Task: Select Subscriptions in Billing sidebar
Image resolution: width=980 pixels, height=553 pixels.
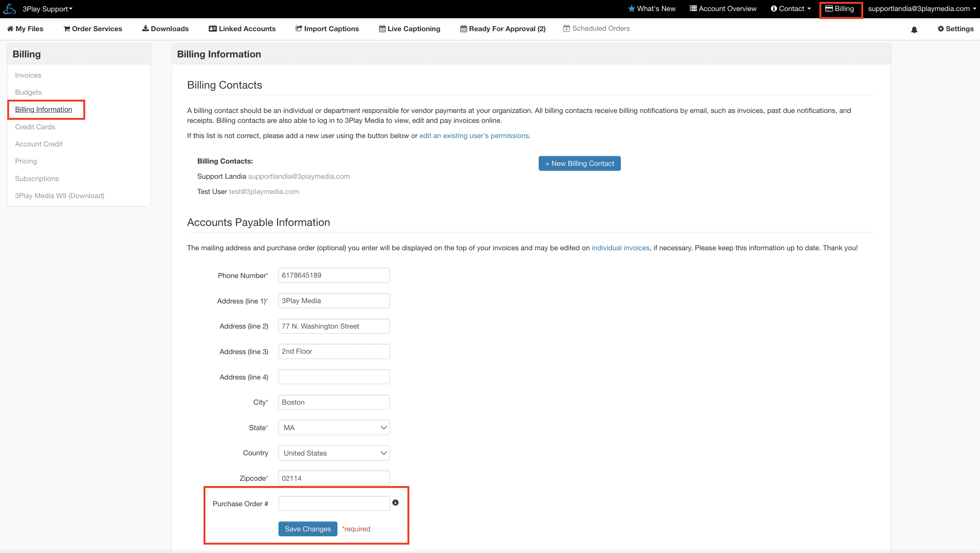Action: (37, 179)
